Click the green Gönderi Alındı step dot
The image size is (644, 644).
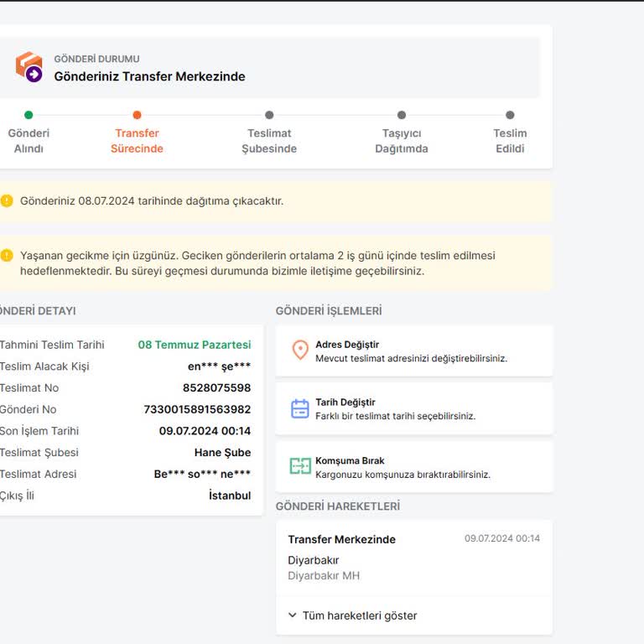[29, 115]
